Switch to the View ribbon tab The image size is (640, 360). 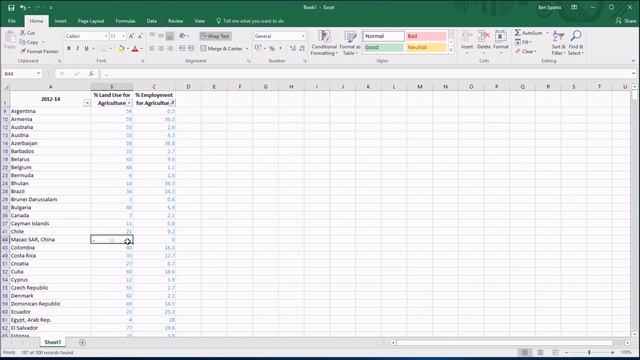point(200,21)
